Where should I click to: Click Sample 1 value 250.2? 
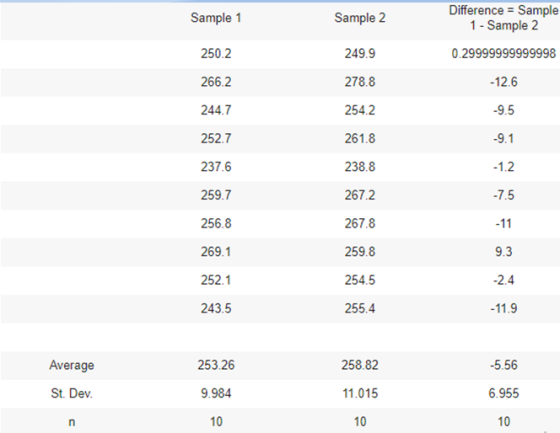(x=216, y=54)
